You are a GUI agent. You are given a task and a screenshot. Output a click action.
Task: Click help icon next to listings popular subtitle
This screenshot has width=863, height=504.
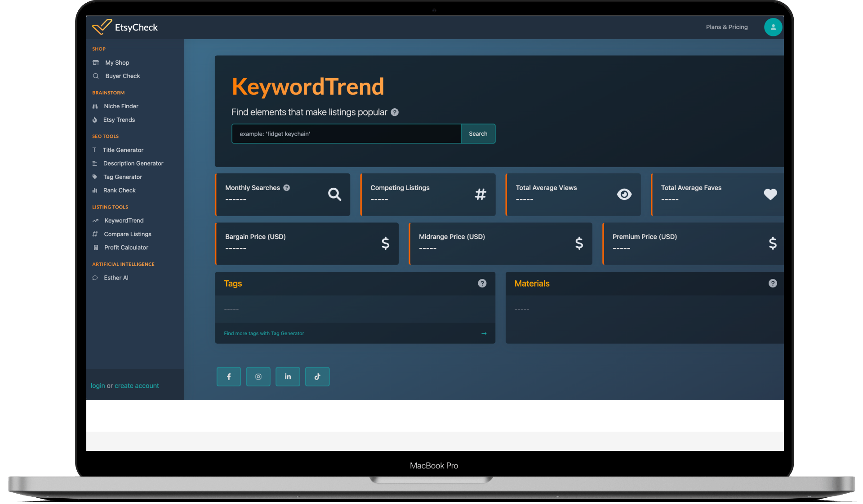pyautogui.click(x=395, y=112)
